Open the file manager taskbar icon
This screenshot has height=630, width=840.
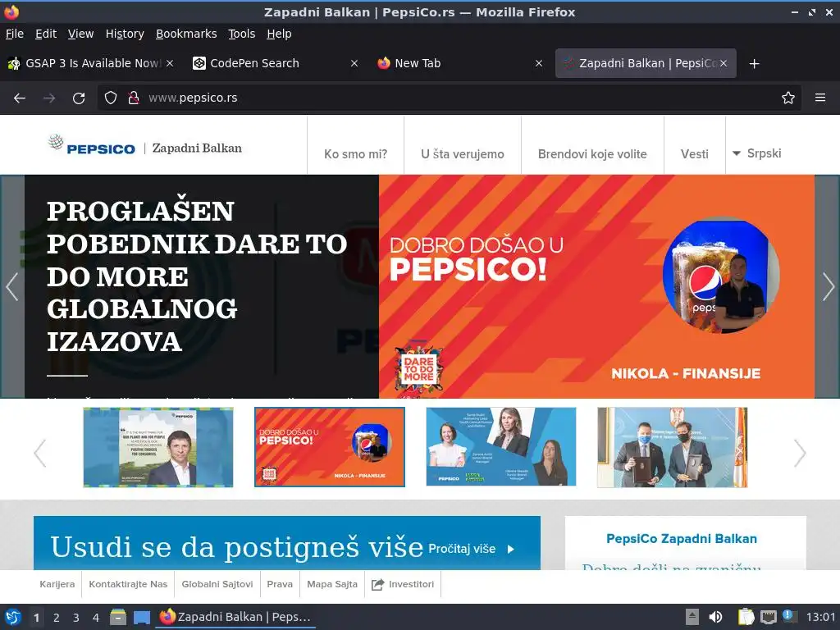point(118,617)
